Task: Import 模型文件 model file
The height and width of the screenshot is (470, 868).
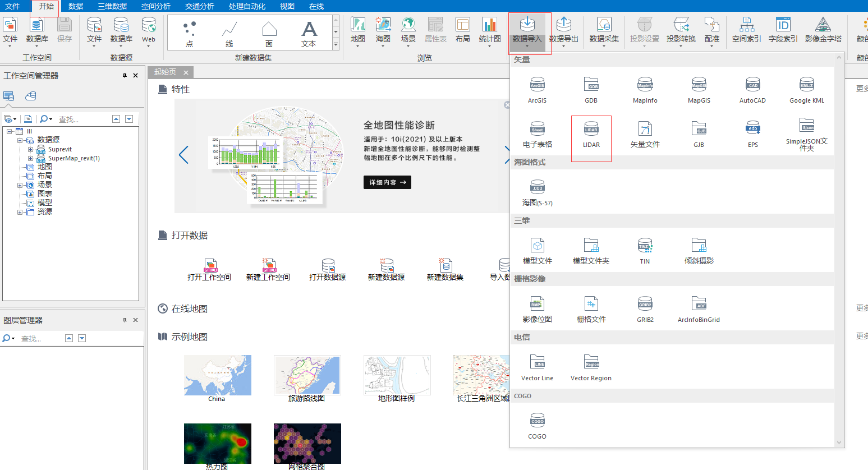Action: tap(537, 251)
